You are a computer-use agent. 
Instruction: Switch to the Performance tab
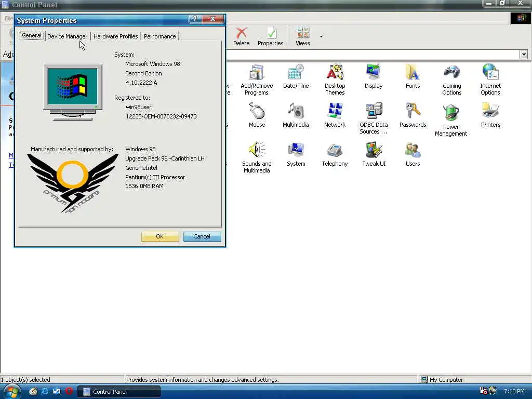coord(160,36)
